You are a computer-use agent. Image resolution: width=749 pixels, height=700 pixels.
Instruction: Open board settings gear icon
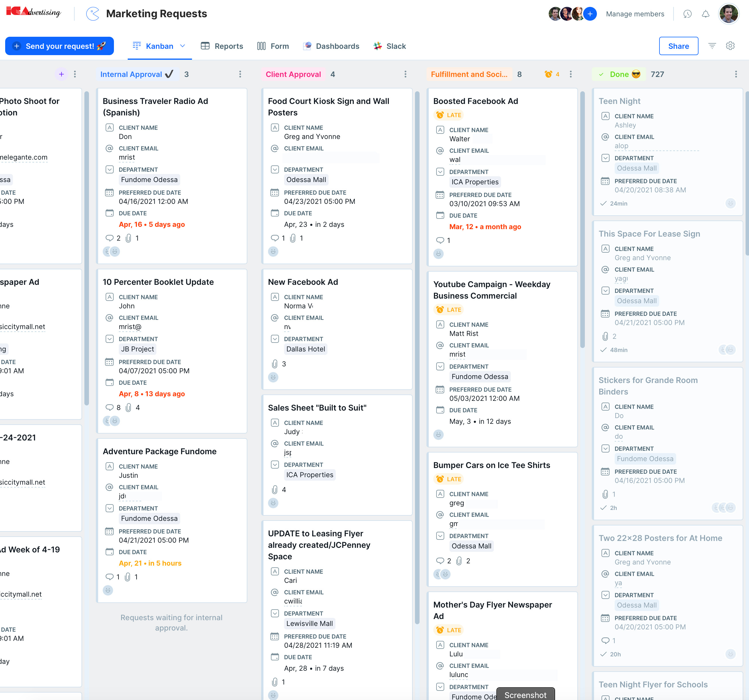pos(730,46)
